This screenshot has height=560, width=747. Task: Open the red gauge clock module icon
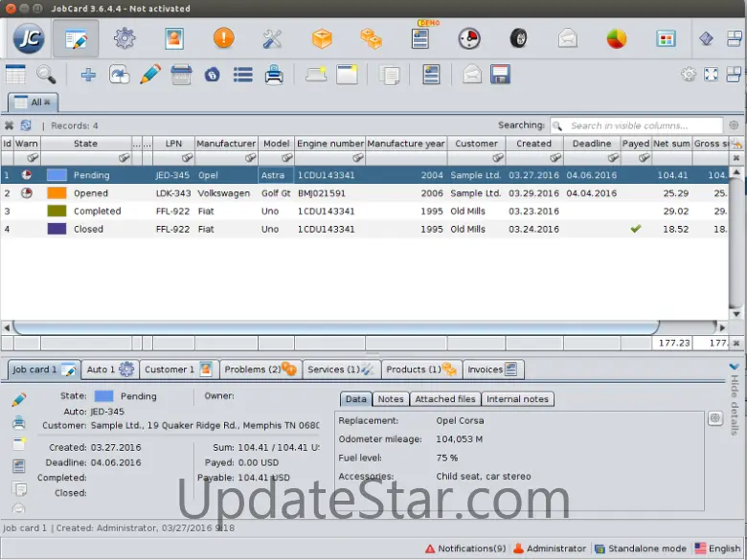click(x=469, y=38)
